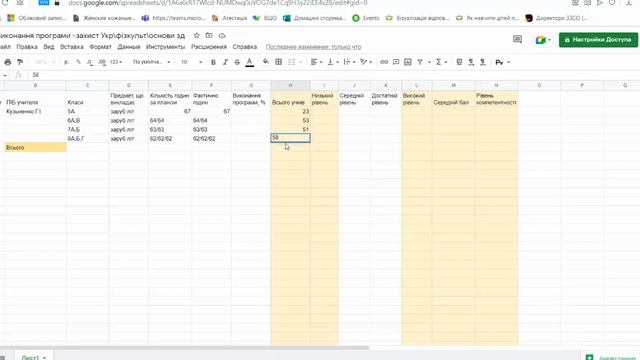Open the font size dropdown

pyautogui.click(x=191, y=62)
